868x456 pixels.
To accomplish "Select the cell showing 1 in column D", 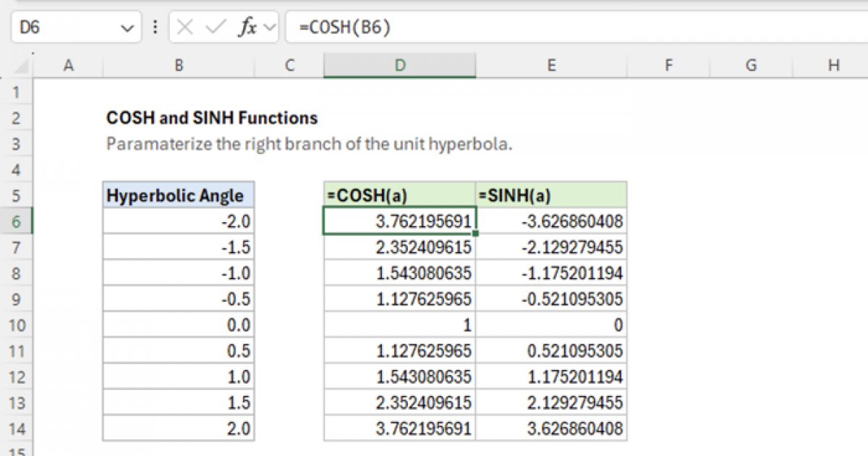I will coord(399,324).
